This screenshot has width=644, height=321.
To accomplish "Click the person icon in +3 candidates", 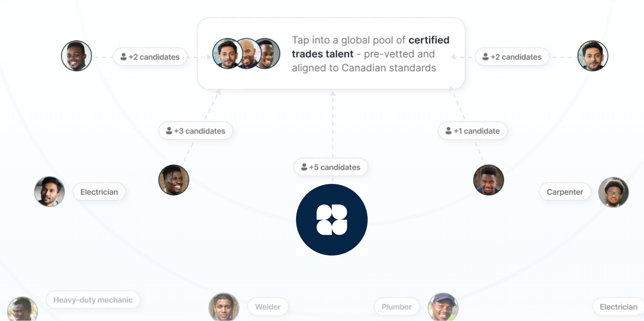I will (169, 131).
